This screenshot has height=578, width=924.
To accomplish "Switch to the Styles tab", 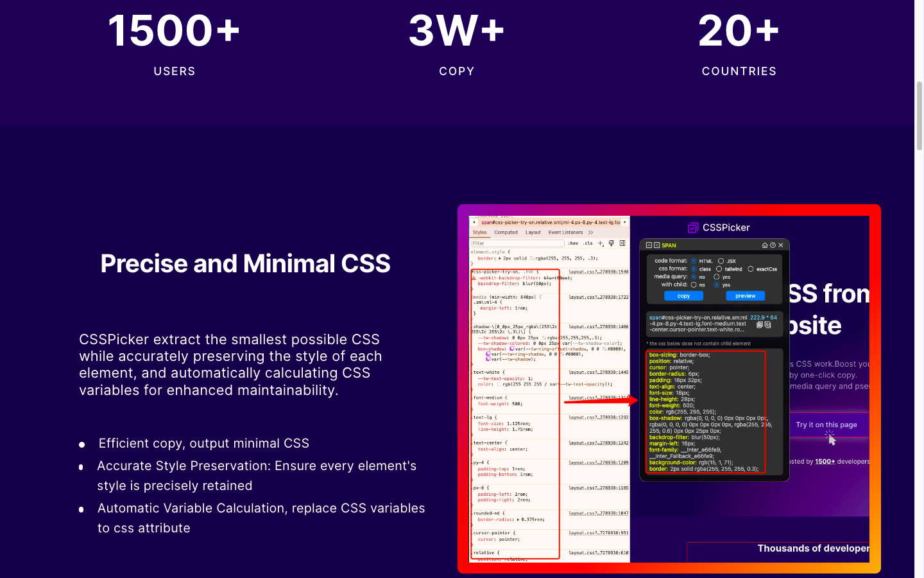I will coord(480,232).
